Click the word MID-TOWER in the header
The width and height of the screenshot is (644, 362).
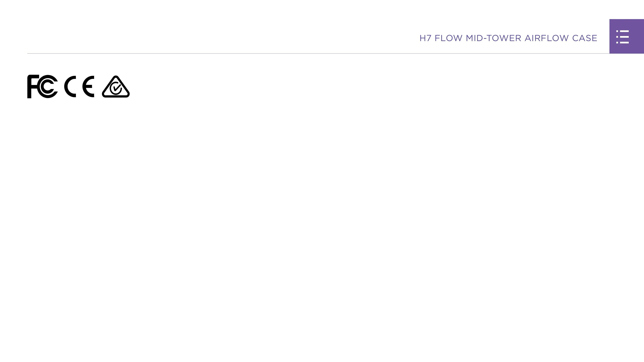(x=494, y=38)
